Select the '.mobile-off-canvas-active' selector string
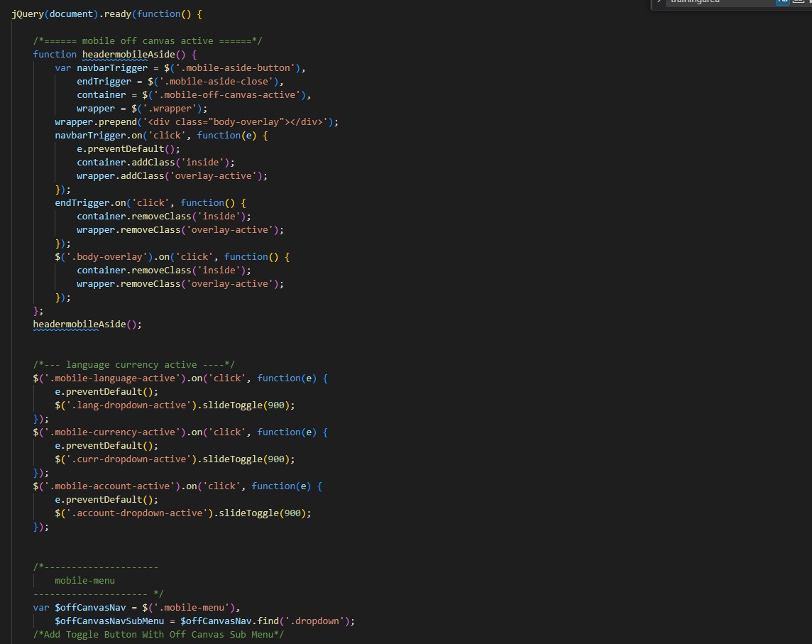This screenshot has height=644, width=812. coord(227,95)
